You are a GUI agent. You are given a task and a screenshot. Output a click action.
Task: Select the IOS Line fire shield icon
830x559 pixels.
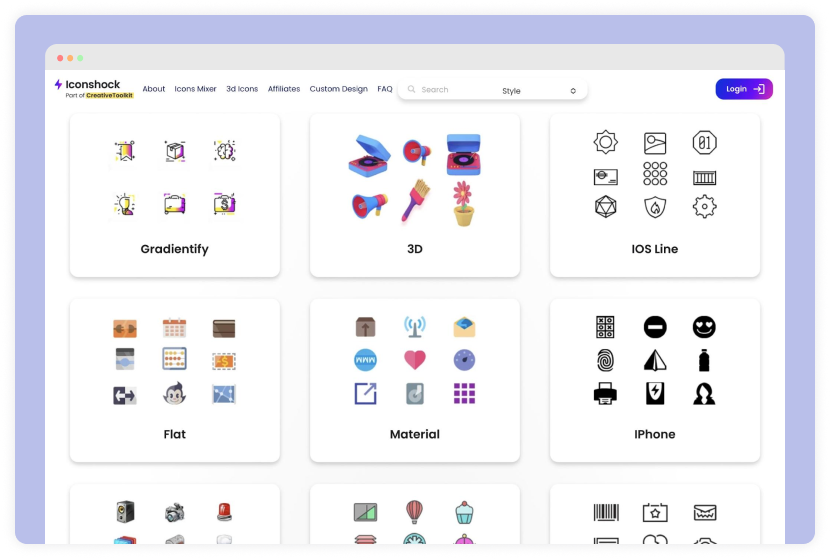pos(655,208)
